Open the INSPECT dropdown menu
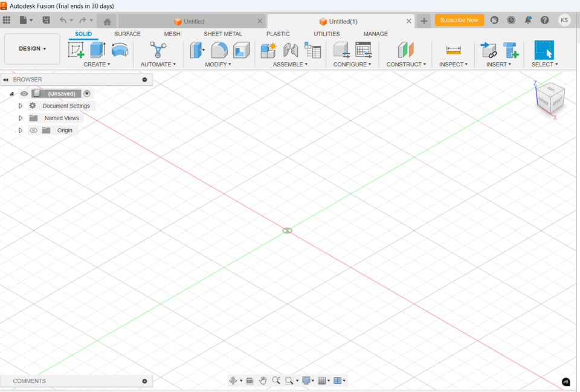The width and height of the screenshot is (580, 392). 454,65
